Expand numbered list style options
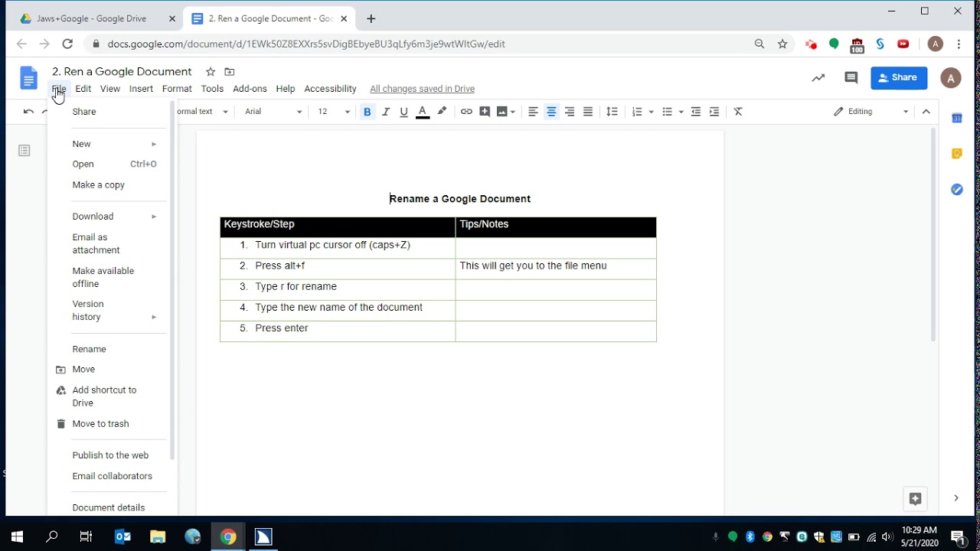 pos(652,112)
